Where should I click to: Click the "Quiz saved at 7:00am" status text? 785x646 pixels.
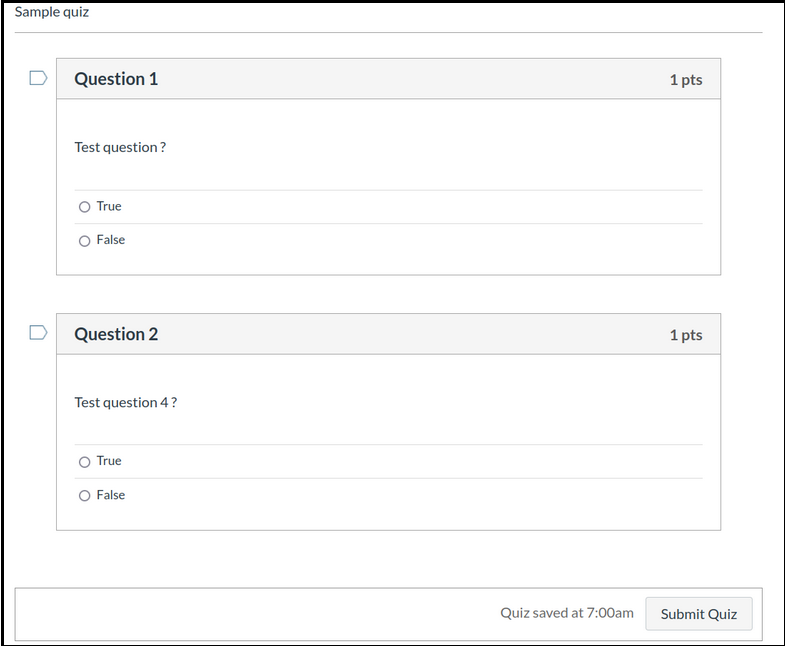[x=566, y=613]
